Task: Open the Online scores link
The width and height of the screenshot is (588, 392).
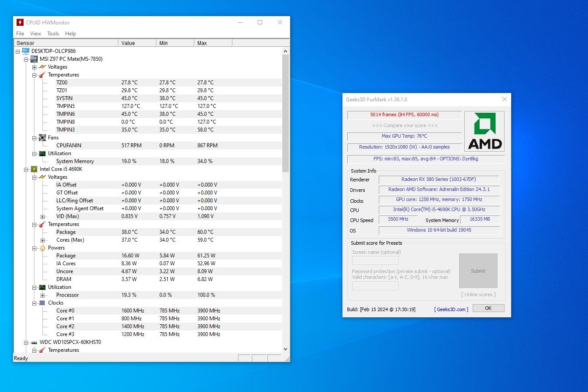Action: [478, 295]
